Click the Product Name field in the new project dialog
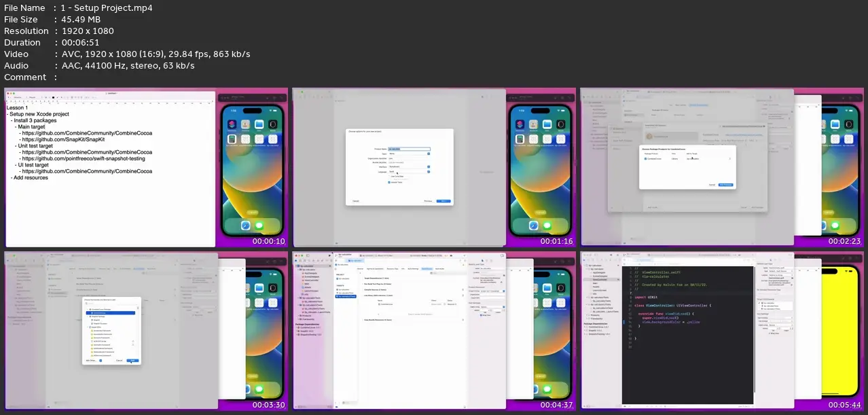This screenshot has height=415, width=868. pyautogui.click(x=408, y=148)
